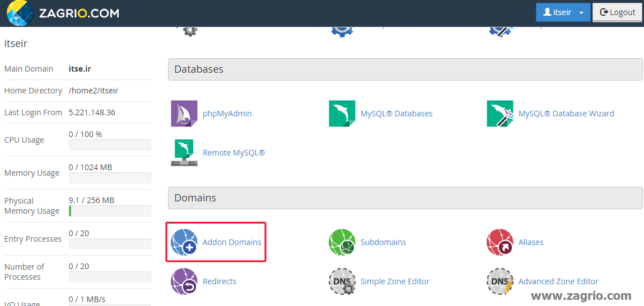Screen dimensions: 644x306
Task: Select main domain value itse.ir
Action: pos(80,68)
